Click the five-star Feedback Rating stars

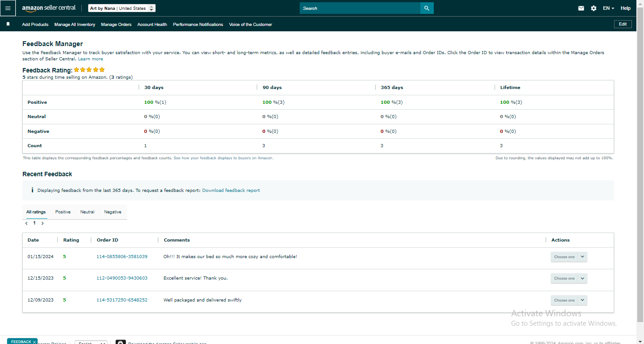[89, 70]
